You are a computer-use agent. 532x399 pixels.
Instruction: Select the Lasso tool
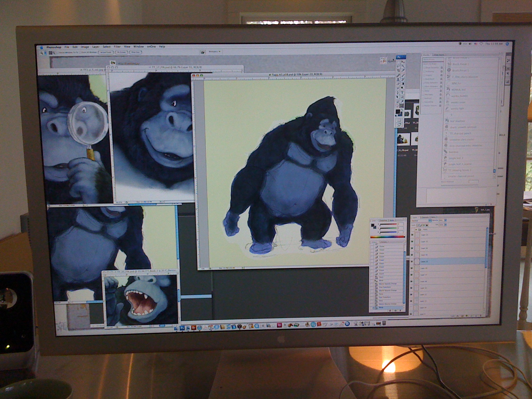point(398,66)
